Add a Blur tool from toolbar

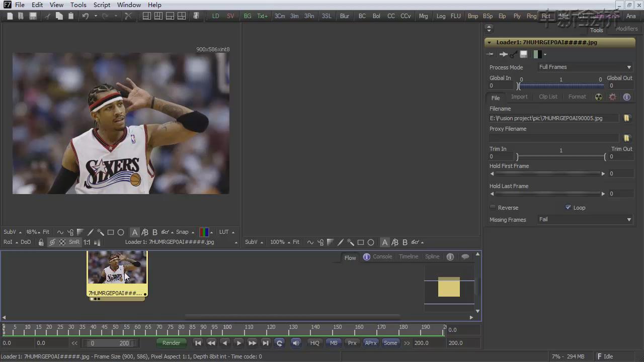coord(345,16)
